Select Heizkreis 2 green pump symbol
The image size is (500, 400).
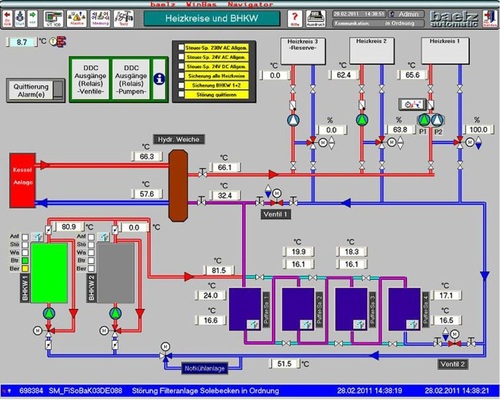click(x=362, y=120)
